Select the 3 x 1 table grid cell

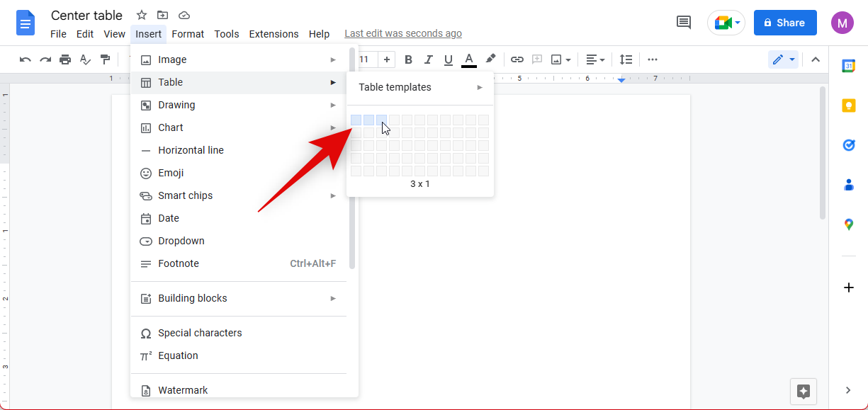point(381,120)
